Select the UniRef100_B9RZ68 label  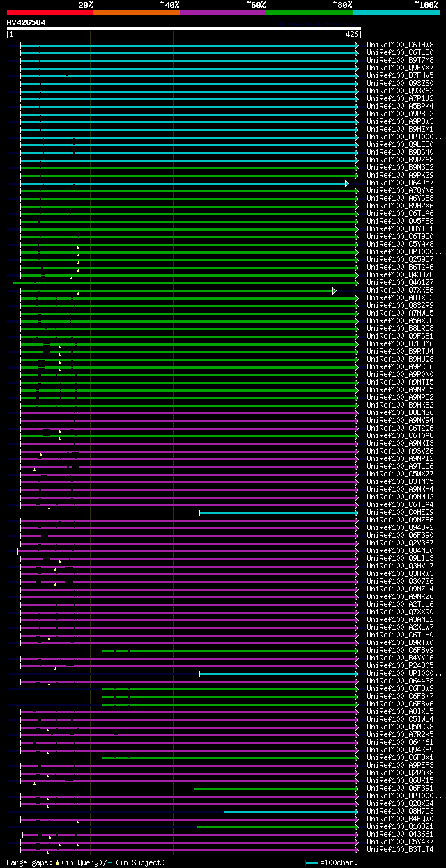[400, 160]
